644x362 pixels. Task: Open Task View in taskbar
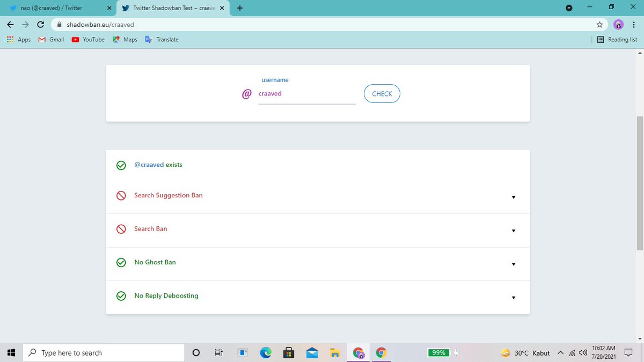218,352
